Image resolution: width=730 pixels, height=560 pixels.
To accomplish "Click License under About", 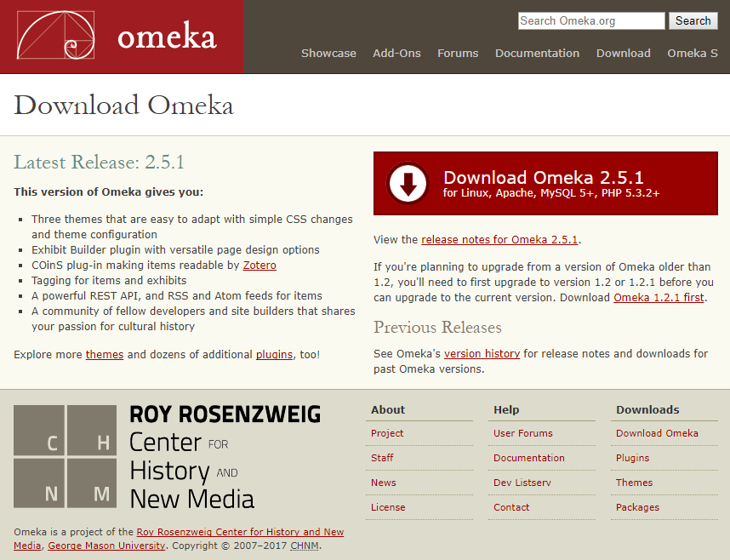I will click(388, 507).
